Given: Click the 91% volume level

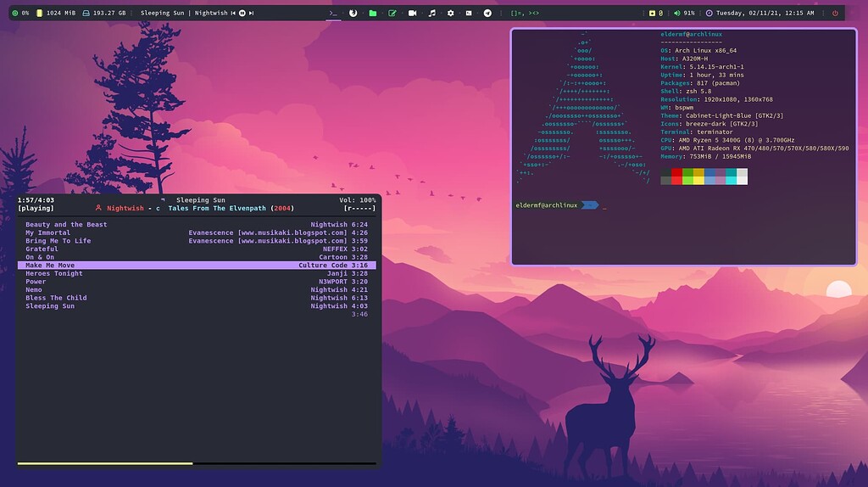Looking at the screenshot, I should (x=689, y=13).
